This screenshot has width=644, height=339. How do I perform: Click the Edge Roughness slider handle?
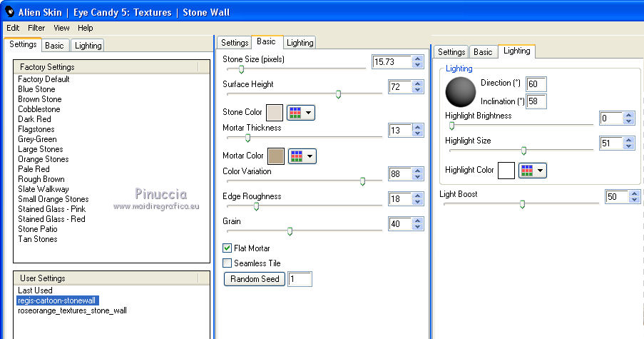pyautogui.click(x=256, y=207)
